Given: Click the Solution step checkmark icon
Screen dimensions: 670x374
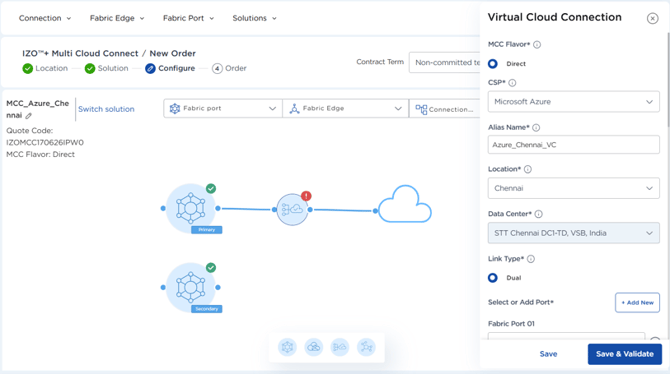Looking at the screenshot, I should [x=90, y=68].
